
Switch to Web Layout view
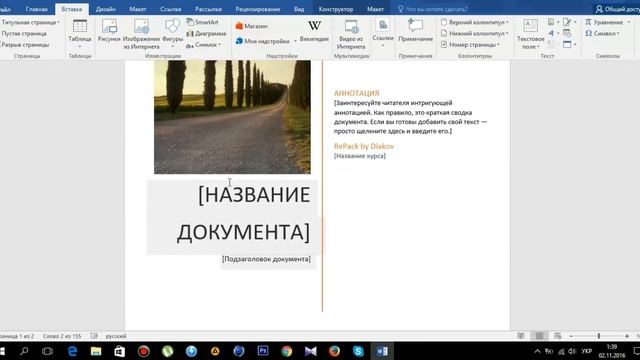pos(558,336)
